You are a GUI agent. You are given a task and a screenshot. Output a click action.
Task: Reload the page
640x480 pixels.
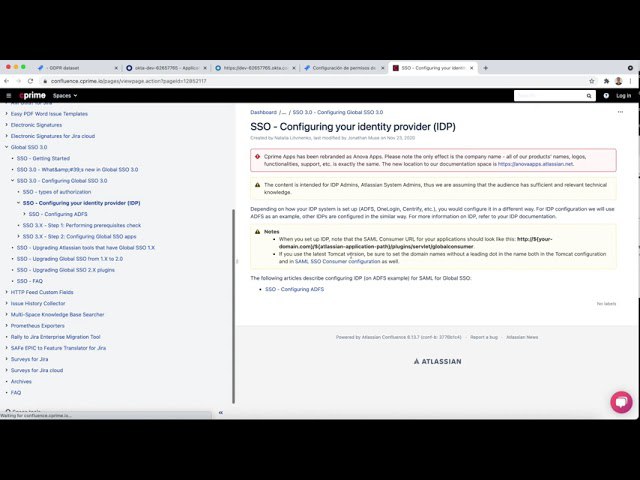pyautogui.click(x=31, y=81)
